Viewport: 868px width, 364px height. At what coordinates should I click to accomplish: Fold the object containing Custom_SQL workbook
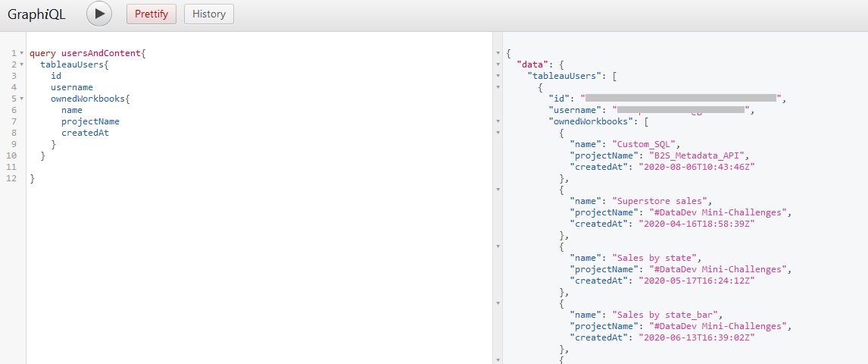[498, 133]
